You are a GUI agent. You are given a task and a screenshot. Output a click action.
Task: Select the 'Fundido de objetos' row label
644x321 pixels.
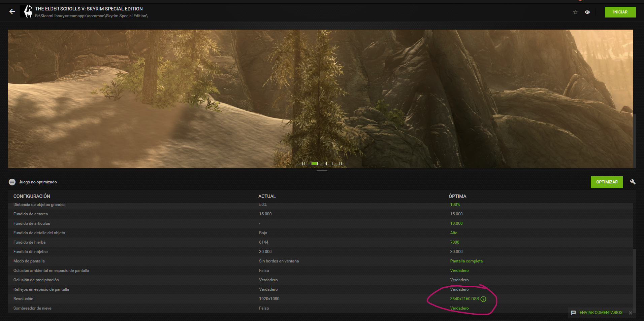click(x=31, y=252)
